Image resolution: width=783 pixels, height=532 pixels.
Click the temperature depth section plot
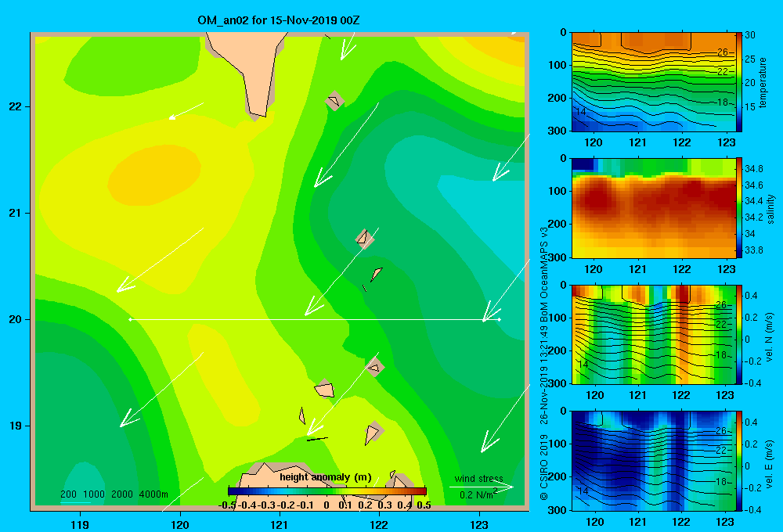[654, 82]
